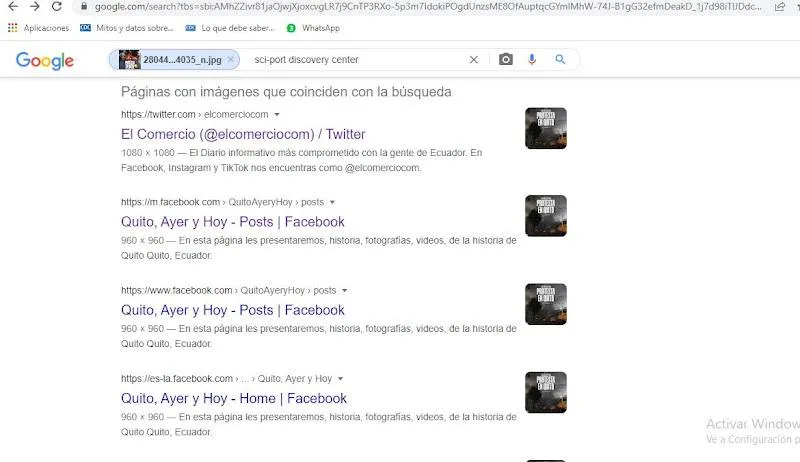Click the thumbnail beside the m.facebook.com result
The image size is (800, 462).
[x=545, y=216]
